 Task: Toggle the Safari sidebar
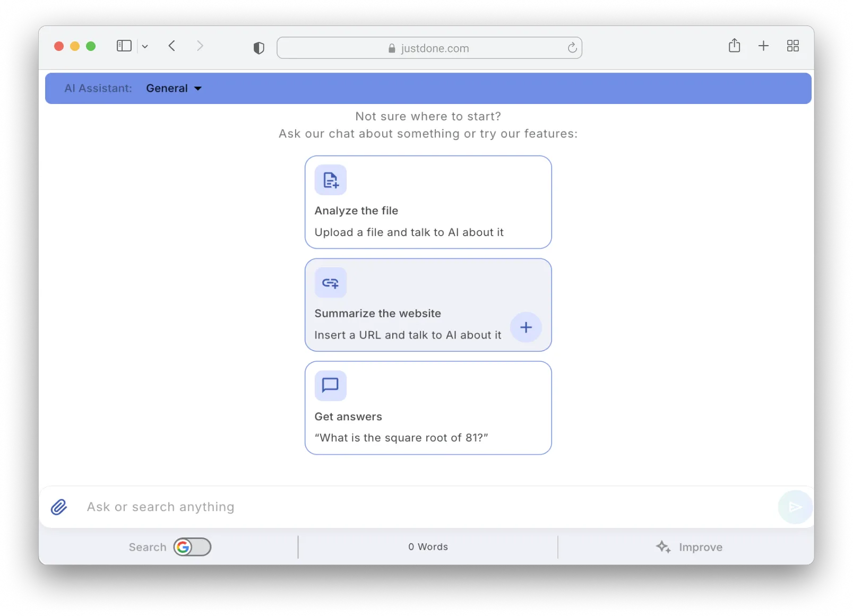tap(124, 46)
